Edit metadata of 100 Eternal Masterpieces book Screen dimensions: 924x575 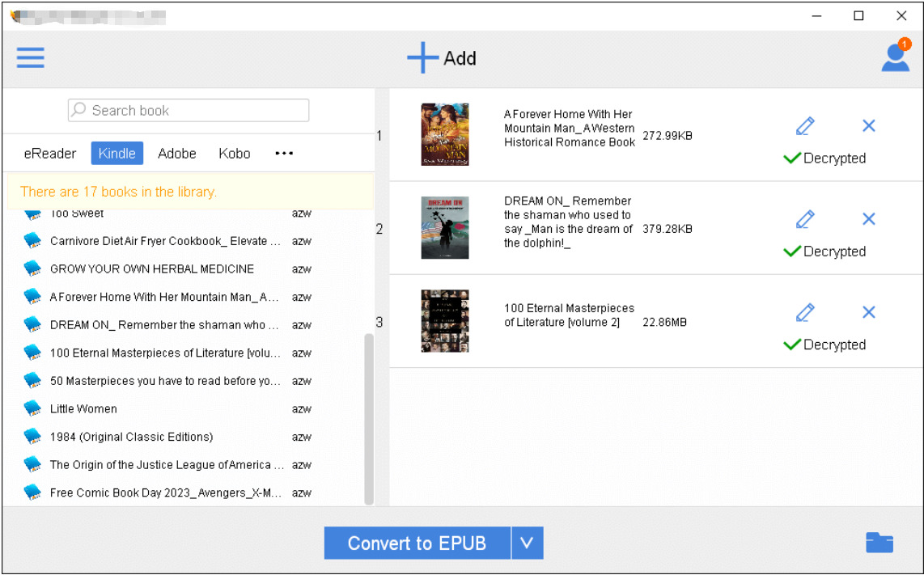click(805, 312)
